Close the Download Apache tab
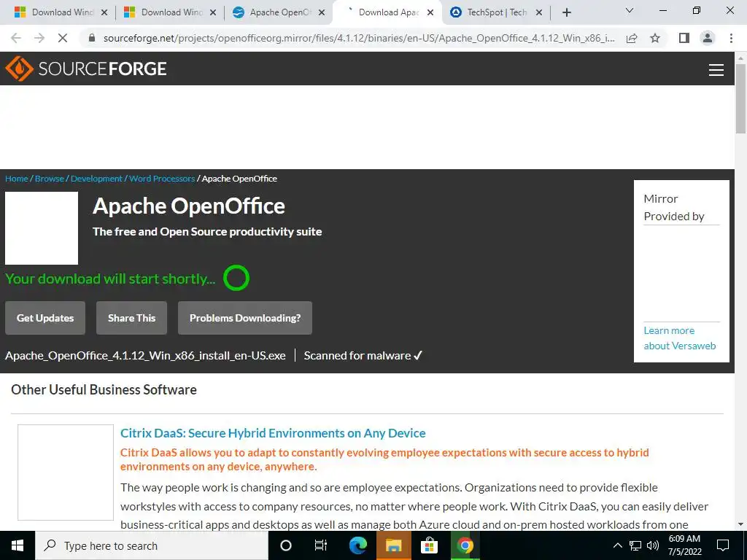Screen dimensions: 747x560 point(430,13)
